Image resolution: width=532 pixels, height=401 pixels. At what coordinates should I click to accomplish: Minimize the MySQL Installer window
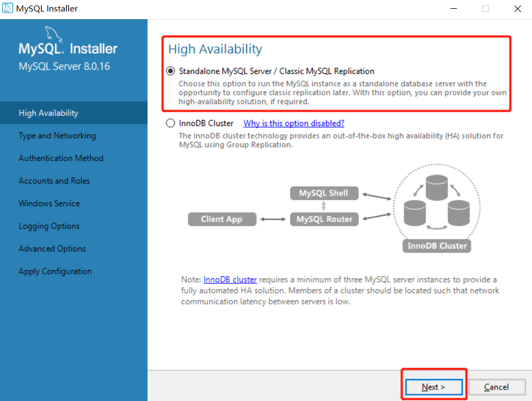click(x=453, y=8)
